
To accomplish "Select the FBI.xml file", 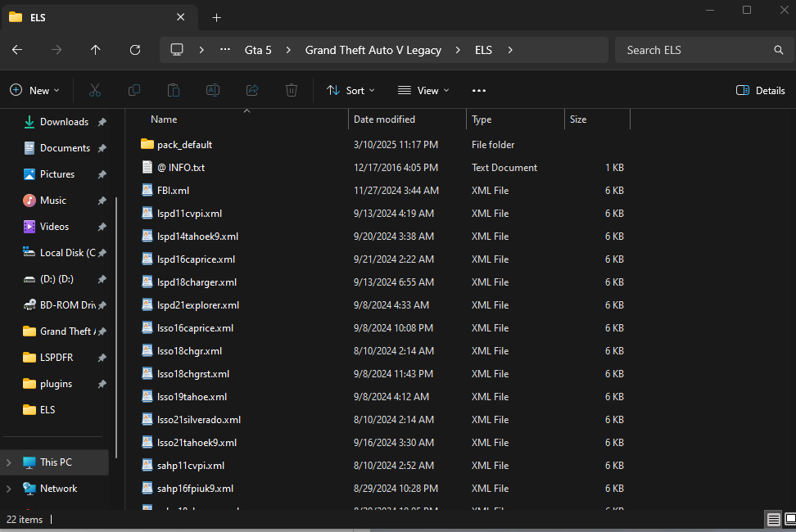I will [173, 190].
